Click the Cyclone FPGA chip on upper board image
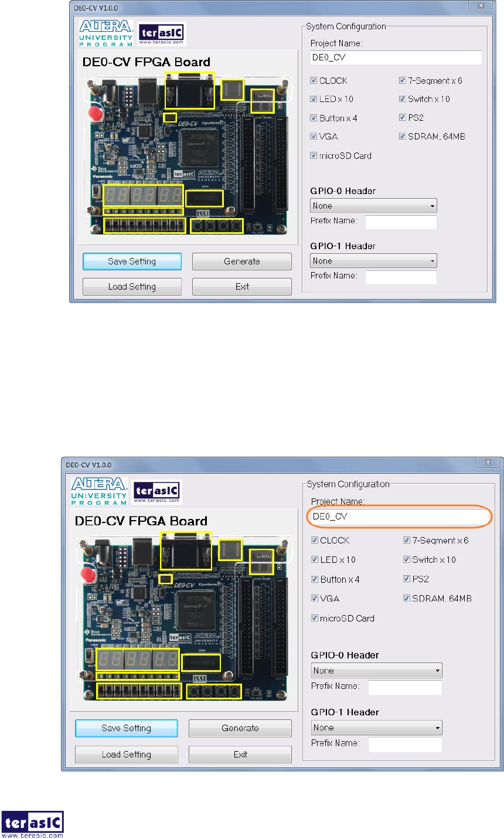This screenshot has width=504, height=839. click(x=199, y=147)
